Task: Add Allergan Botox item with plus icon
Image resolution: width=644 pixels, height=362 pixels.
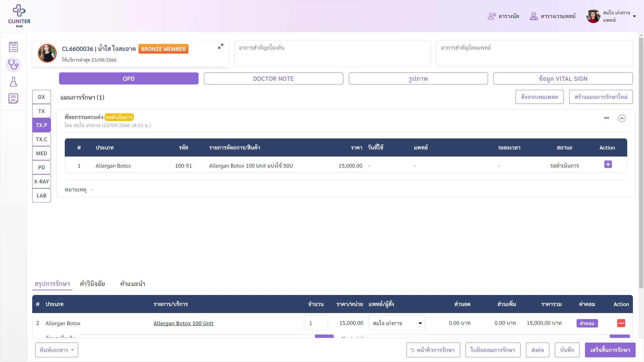Action: point(608,164)
